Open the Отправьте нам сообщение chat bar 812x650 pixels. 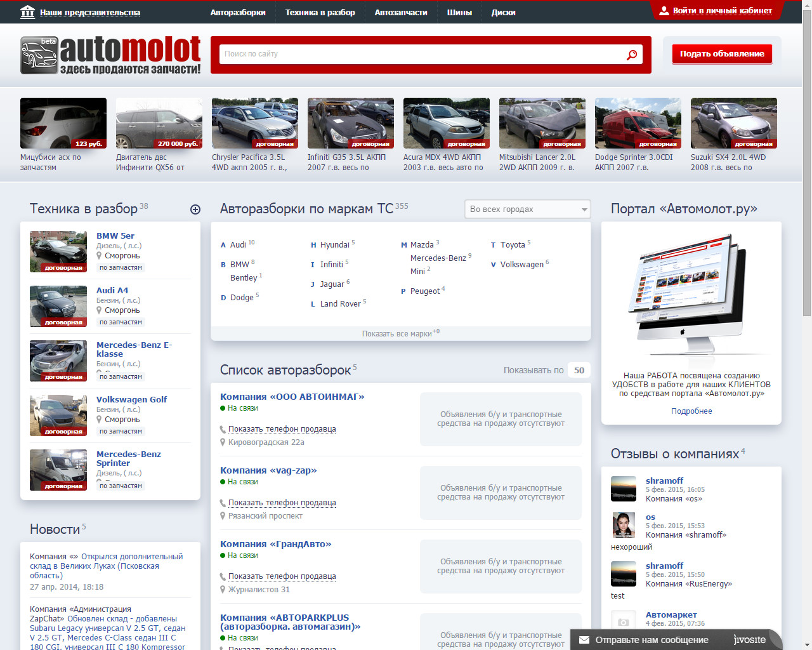click(676, 640)
